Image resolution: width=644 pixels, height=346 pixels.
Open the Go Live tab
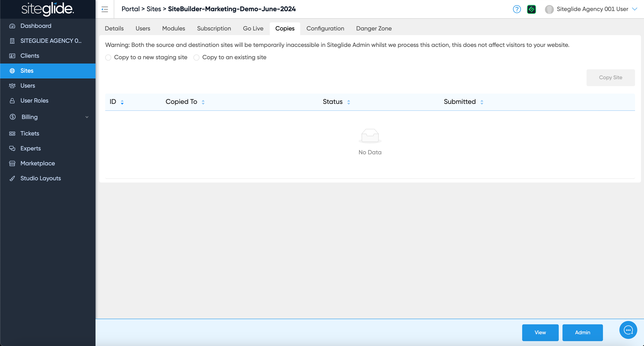[x=253, y=29]
